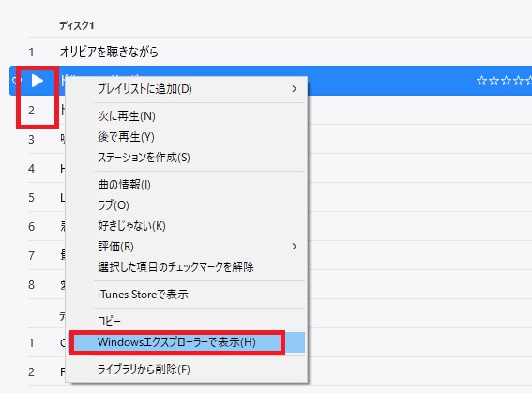This screenshot has height=393, width=532.
Task: Uncheck via 選択した項目のチェックマークを解除
Action: click(x=175, y=267)
